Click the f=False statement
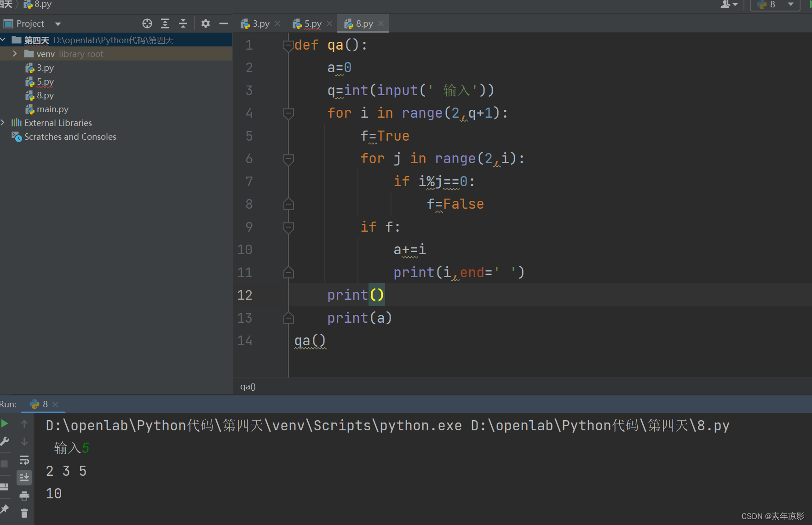 [455, 204]
